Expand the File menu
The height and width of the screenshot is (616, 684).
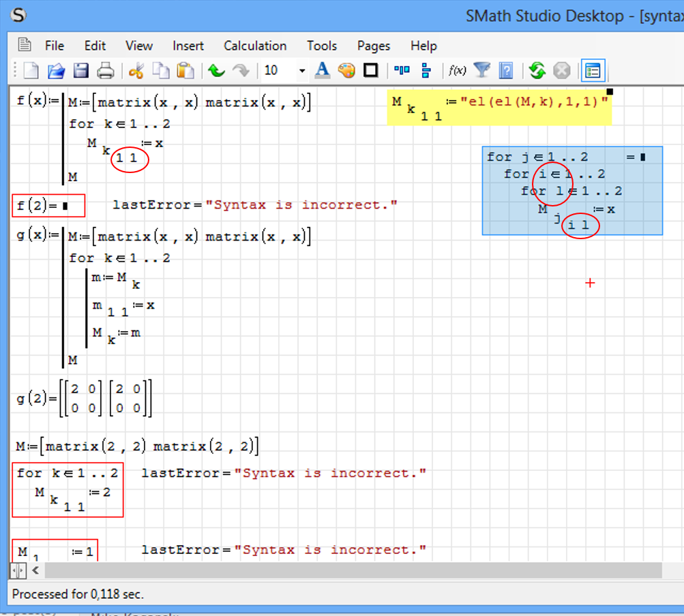pos(54,46)
